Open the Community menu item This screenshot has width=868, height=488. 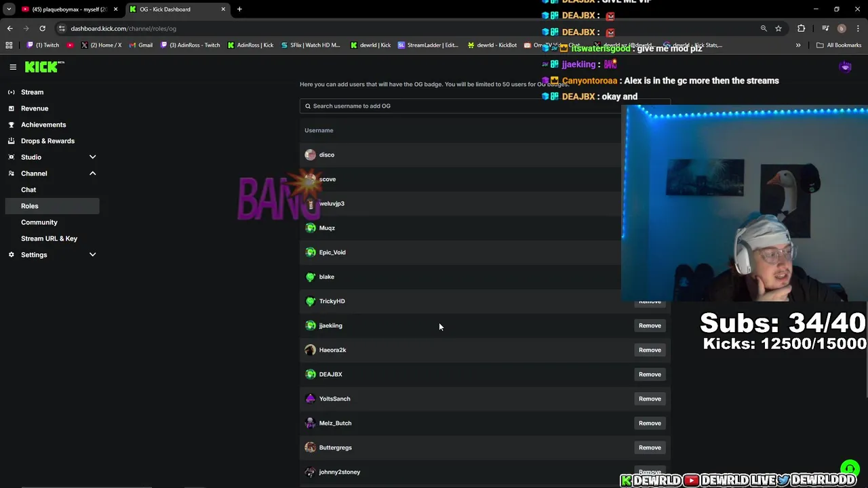click(39, 222)
